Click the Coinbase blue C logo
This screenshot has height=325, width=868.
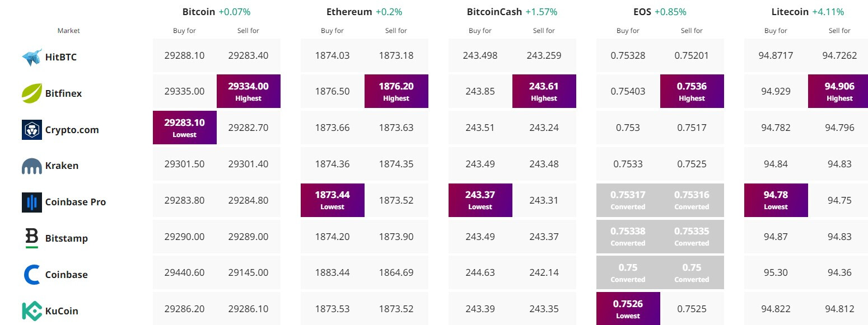click(x=32, y=275)
